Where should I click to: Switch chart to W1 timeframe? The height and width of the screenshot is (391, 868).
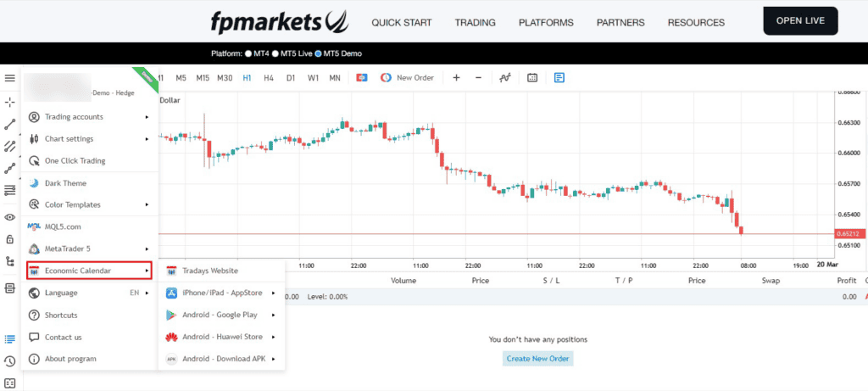click(313, 78)
